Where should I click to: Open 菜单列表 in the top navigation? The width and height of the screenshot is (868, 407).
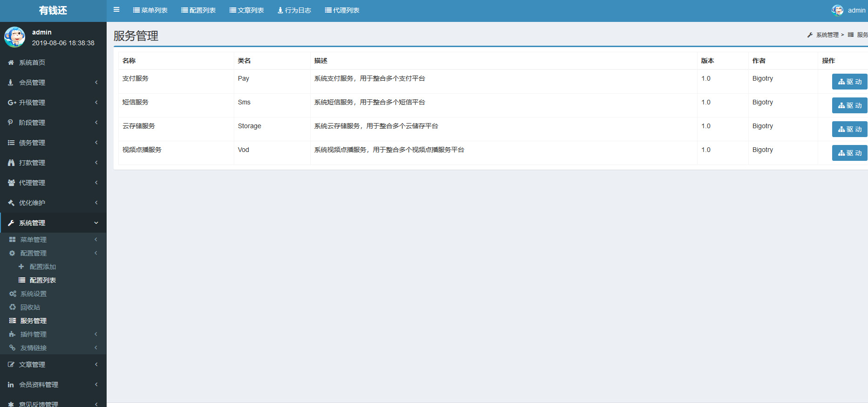click(150, 10)
